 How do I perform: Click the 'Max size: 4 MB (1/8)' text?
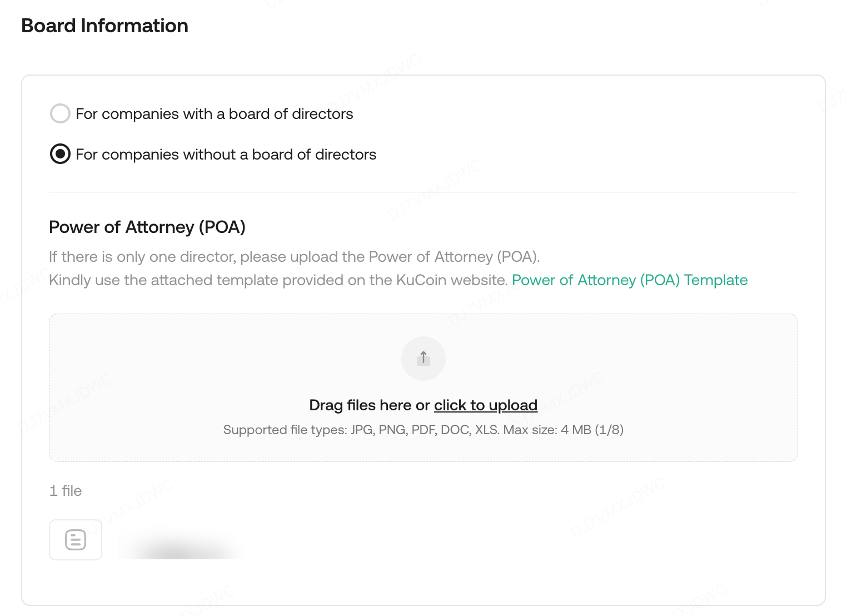[x=563, y=430]
